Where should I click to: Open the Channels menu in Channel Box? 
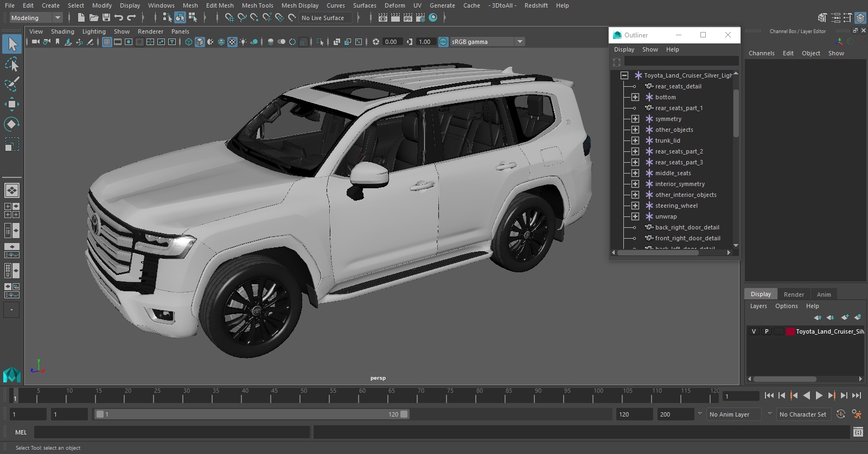pos(761,53)
